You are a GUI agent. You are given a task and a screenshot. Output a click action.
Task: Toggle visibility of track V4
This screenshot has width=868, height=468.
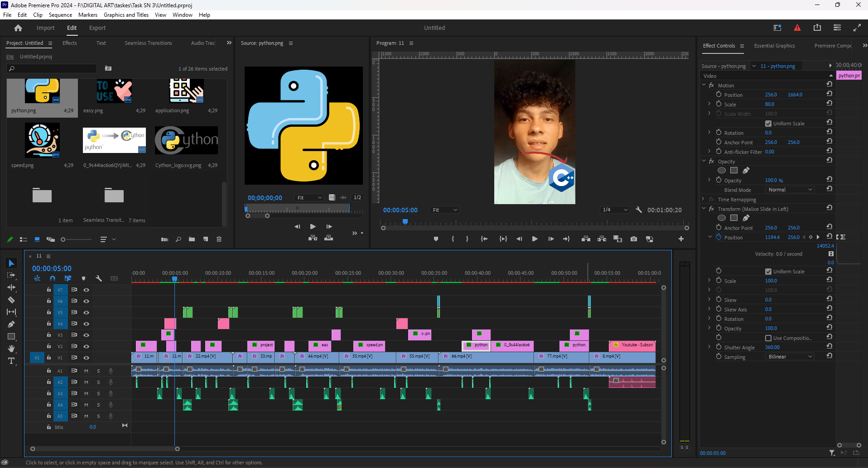(x=86, y=324)
